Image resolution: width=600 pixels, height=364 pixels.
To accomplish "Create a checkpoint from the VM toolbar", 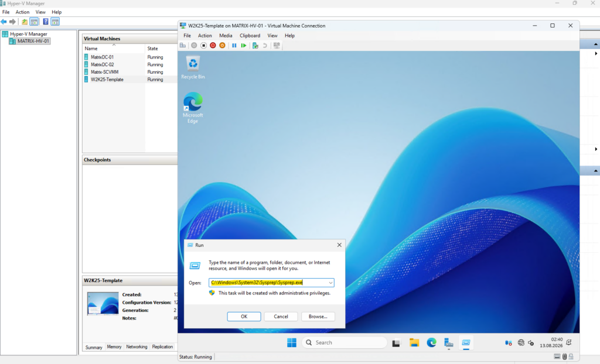I will 255,46.
